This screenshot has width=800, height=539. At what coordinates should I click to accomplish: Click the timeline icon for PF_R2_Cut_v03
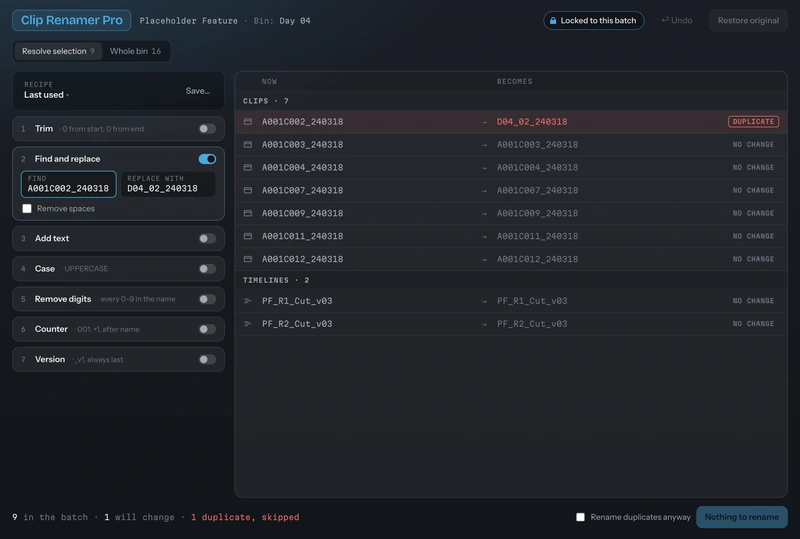pos(248,324)
